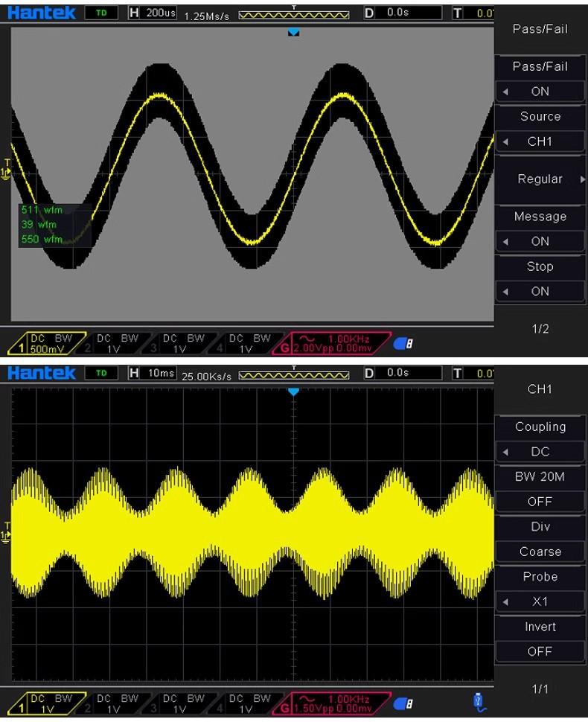Viewport: 588px width, 722px height.
Task: Change the Source CH1 selection
Action: point(540,141)
